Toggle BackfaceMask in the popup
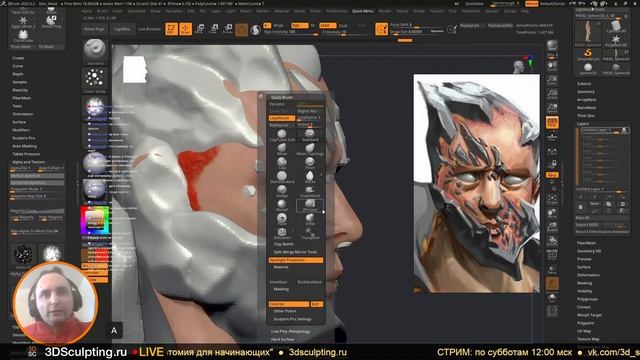Image resolution: width=640 pixels, height=360 pixels. click(x=309, y=282)
